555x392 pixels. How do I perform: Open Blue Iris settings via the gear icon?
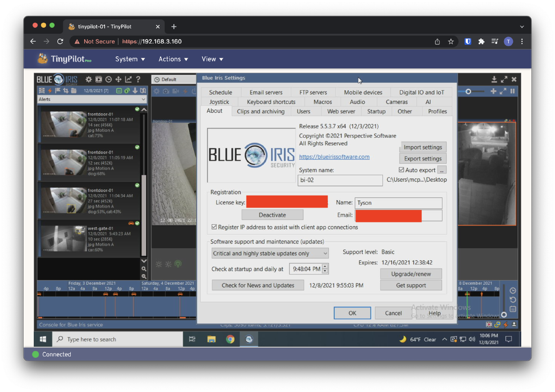pyautogui.click(x=89, y=80)
